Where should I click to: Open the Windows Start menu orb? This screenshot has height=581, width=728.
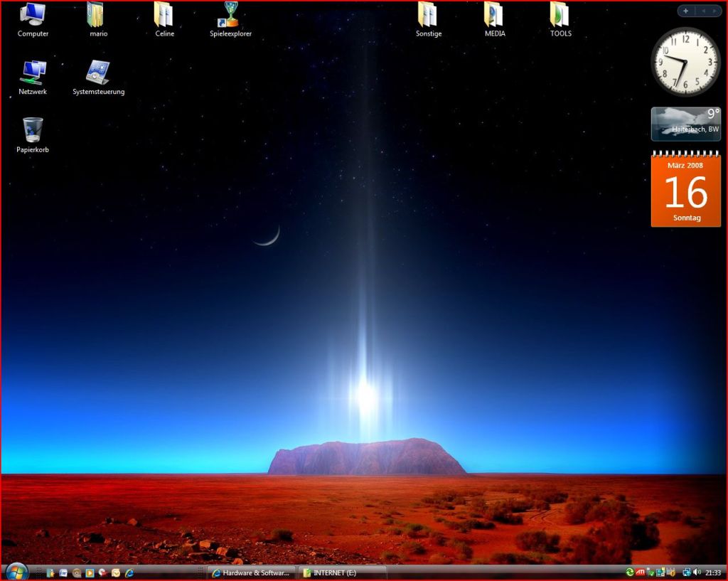[16, 572]
